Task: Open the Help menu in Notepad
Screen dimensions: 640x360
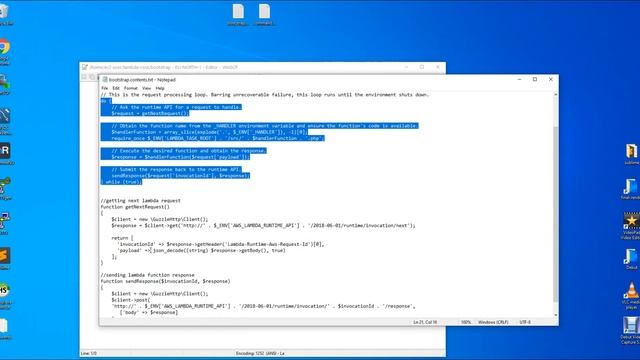Action: pos(160,88)
